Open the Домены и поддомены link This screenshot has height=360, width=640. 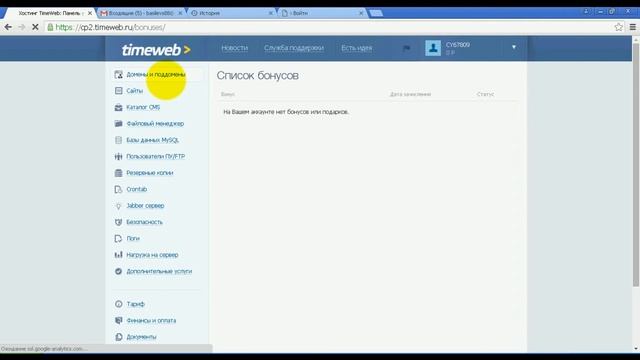tap(156, 74)
